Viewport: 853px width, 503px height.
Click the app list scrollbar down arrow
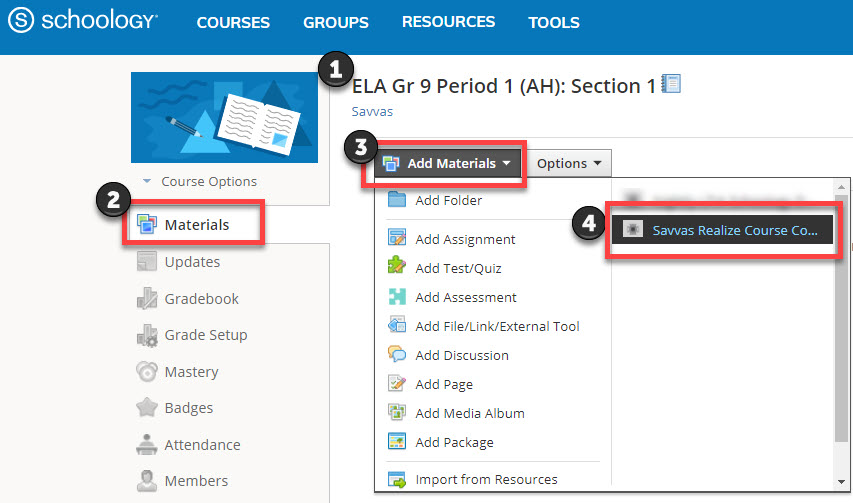(x=841, y=482)
